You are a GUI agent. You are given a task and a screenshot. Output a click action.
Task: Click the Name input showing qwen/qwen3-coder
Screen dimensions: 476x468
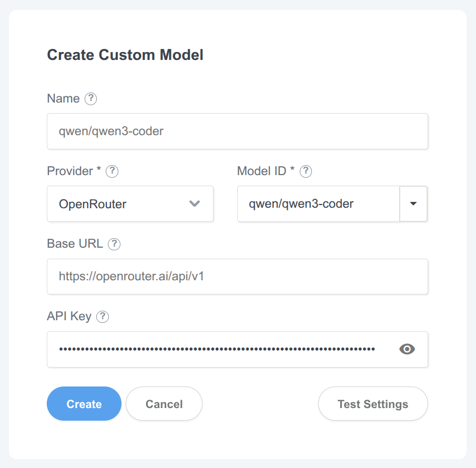click(x=238, y=131)
